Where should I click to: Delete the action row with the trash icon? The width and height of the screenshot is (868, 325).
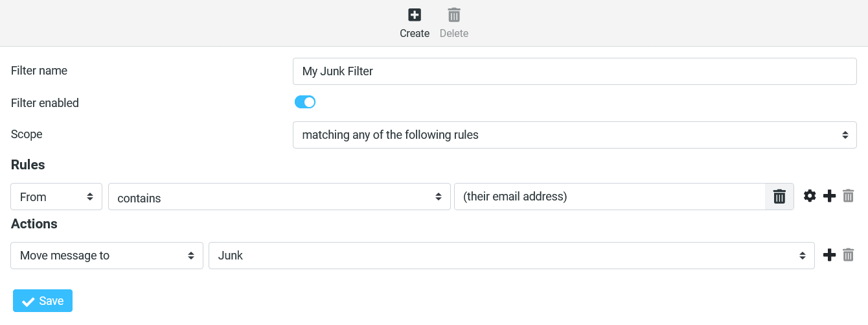[849, 256]
